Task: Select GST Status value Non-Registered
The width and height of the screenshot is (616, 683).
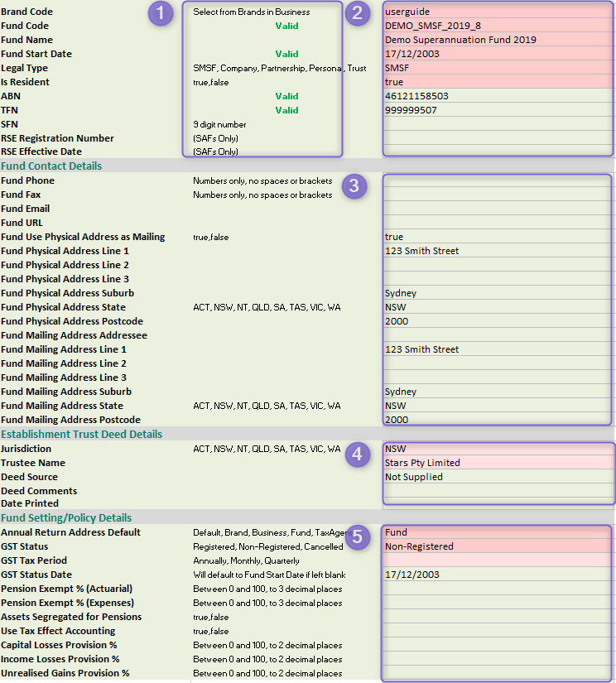Action: 498,546
